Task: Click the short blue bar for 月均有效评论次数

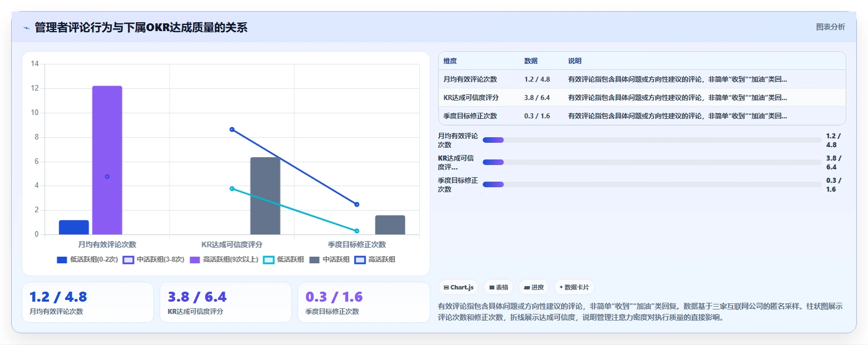Action: point(74,227)
